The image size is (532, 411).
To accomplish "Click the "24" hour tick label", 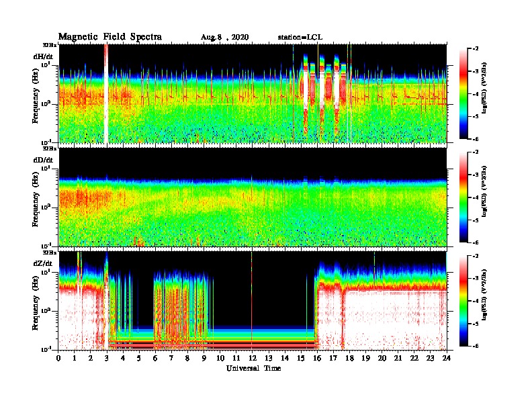I will pos(447,358).
